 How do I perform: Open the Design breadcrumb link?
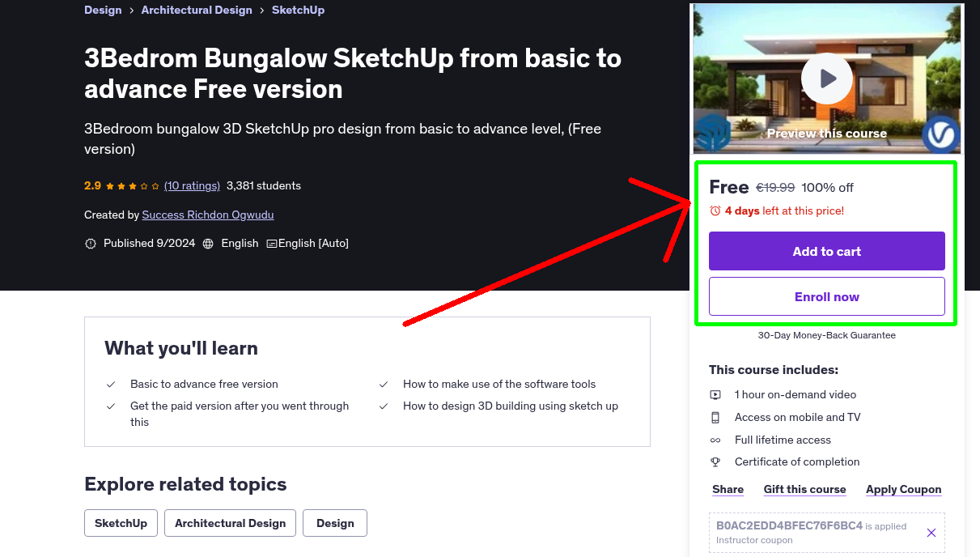click(103, 10)
